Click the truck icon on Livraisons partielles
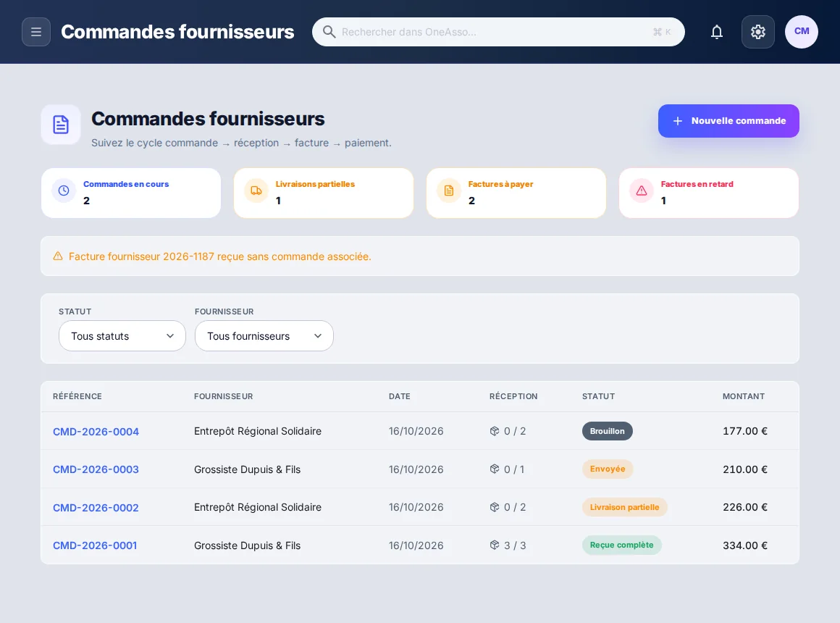 point(256,191)
